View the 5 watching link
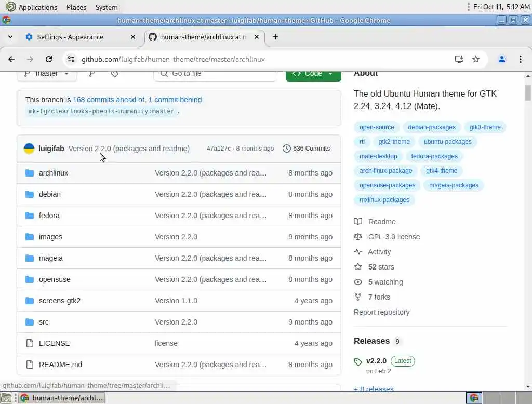 pyautogui.click(x=378, y=282)
